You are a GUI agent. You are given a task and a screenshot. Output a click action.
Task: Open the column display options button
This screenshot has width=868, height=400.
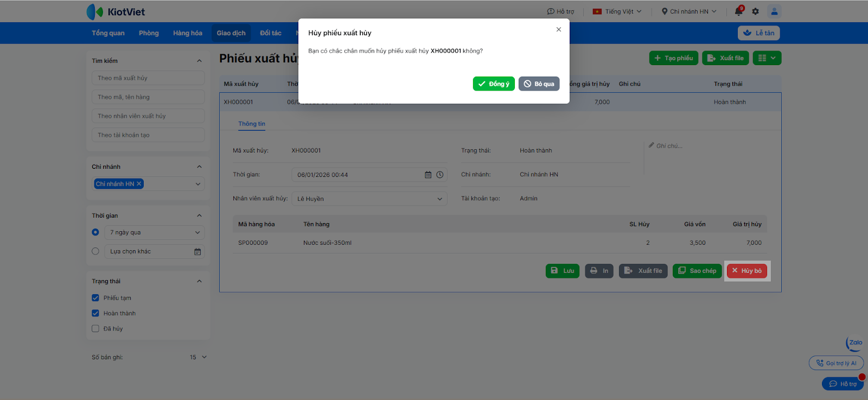pyautogui.click(x=767, y=58)
